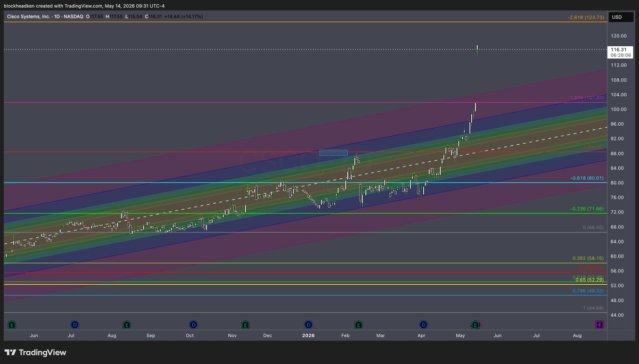Click the 88.00 price axis label
639x364 pixels.
tap(618, 154)
